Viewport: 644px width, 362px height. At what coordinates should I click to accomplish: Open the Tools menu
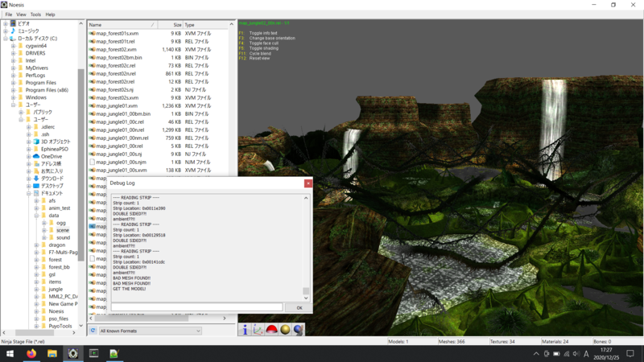click(x=35, y=14)
